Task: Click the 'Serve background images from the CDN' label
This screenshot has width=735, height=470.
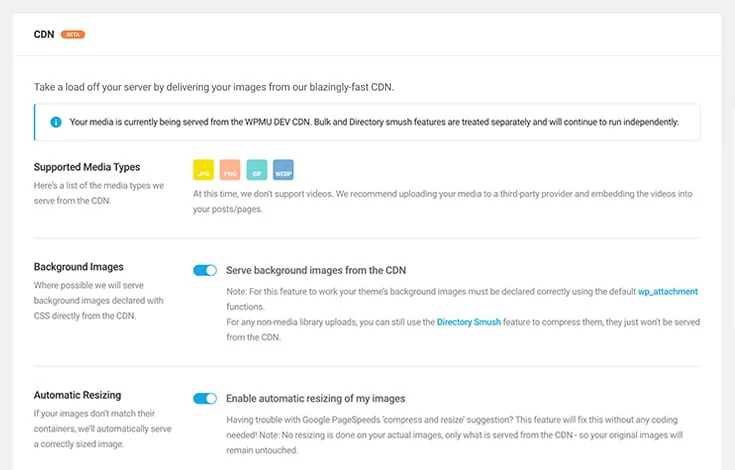Action: pyautogui.click(x=316, y=270)
